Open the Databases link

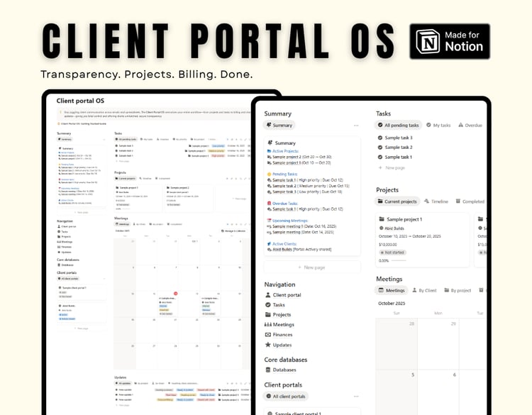point(284,370)
